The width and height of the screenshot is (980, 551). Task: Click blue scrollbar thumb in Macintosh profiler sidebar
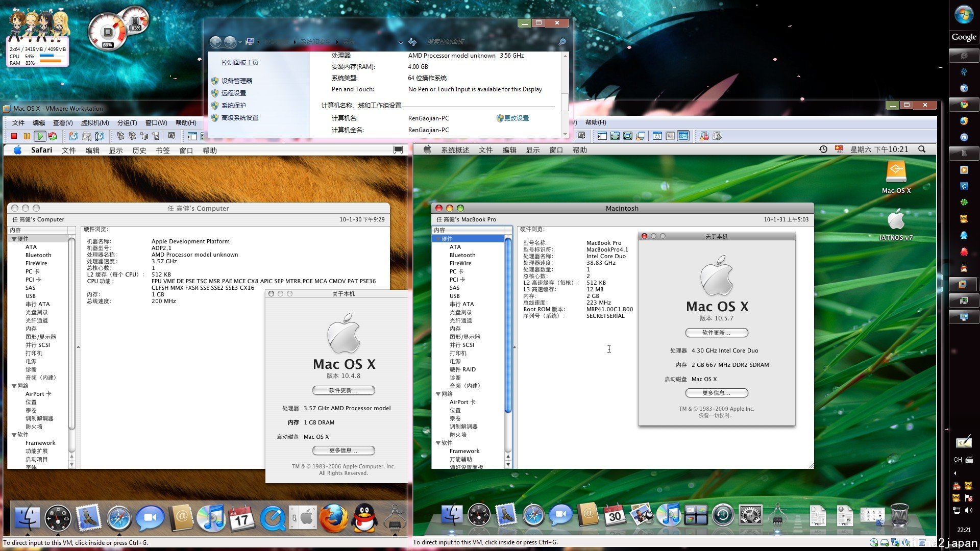coord(508,325)
